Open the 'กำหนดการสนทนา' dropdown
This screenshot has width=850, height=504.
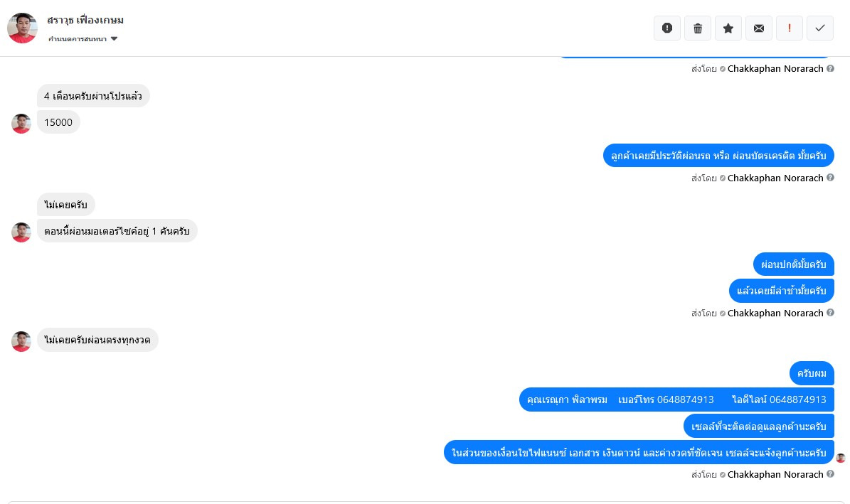pos(83,39)
